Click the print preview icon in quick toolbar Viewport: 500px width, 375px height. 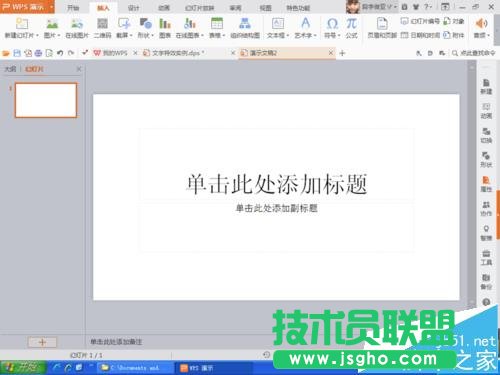49,53
